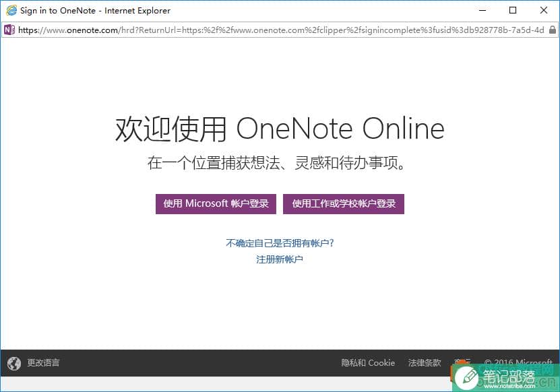Open 更改语言 link in footer
560x392 pixels.
pos(43,363)
